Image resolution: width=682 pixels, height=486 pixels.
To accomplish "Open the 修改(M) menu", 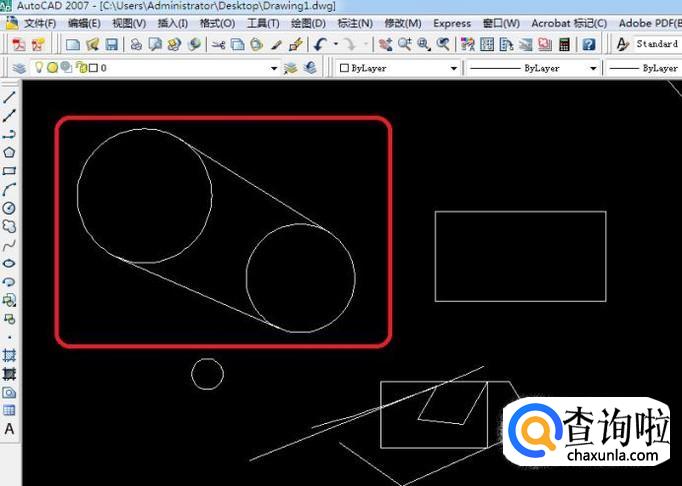I will click(x=403, y=23).
